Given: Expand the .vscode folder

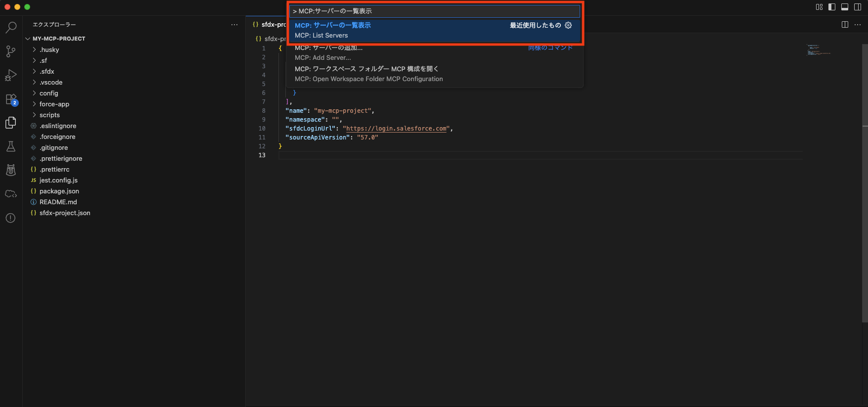Looking at the screenshot, I should [x=51, y=83].
